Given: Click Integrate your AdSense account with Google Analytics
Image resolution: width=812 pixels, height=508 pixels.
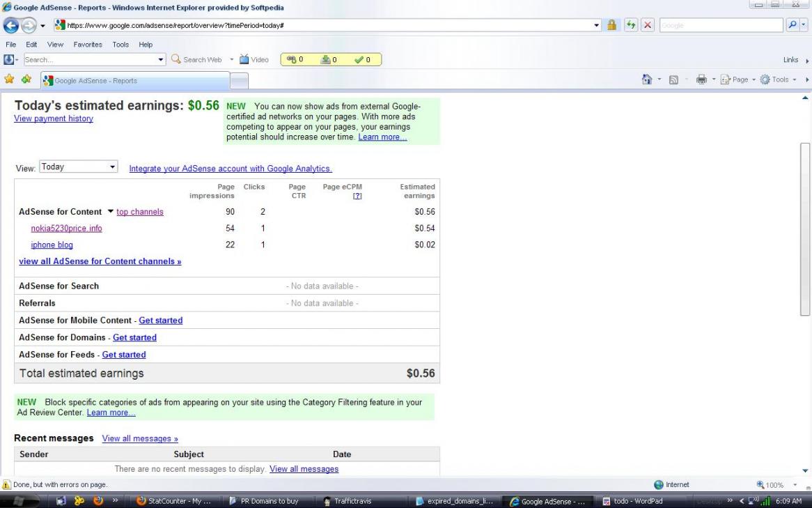Looking at the screenshot, I should (x=231, y=169).
